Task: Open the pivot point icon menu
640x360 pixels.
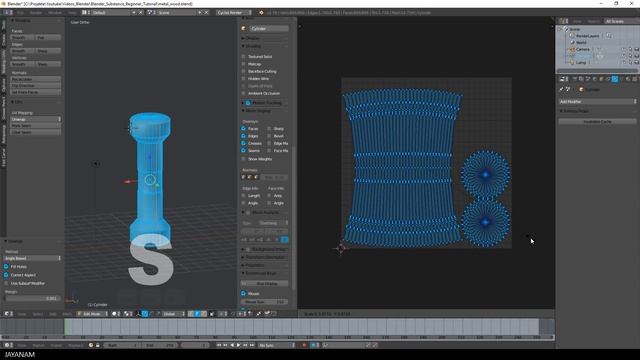Action: [x=128, y=314]
